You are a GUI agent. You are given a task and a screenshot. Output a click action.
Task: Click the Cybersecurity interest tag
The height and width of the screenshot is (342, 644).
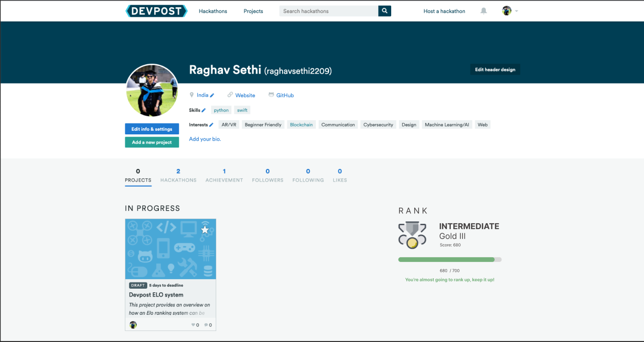point(378,125)
